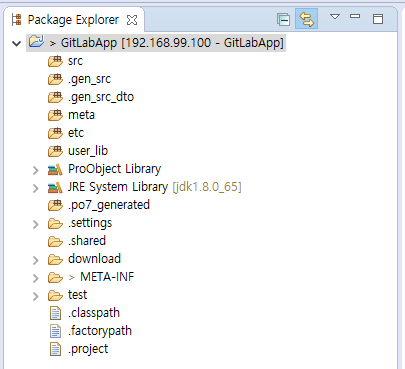Expand the META-INF folder
Image resolution: width=405 pixels, height=369 pixels.
pyautogui.click(x=35, y=278)
